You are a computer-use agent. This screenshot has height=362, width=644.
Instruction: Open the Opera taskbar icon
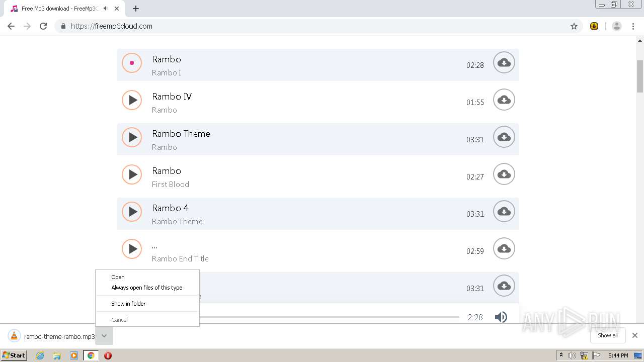pos(108,355)
